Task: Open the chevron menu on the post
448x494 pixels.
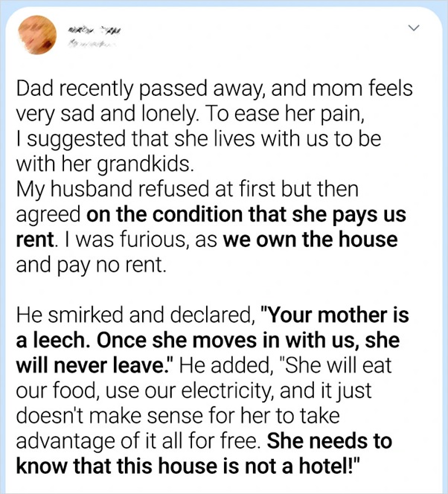Action: (x=415, y=28)
